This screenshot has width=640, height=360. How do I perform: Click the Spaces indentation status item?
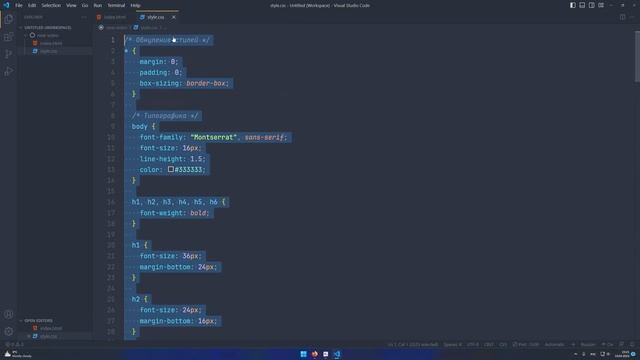[x=453, y=344]
